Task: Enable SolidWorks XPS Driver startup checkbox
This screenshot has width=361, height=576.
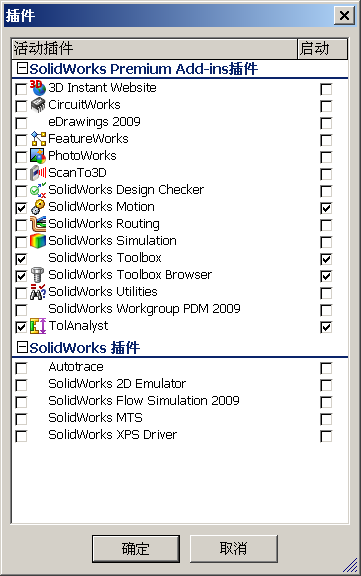Action: coord(326,436)
